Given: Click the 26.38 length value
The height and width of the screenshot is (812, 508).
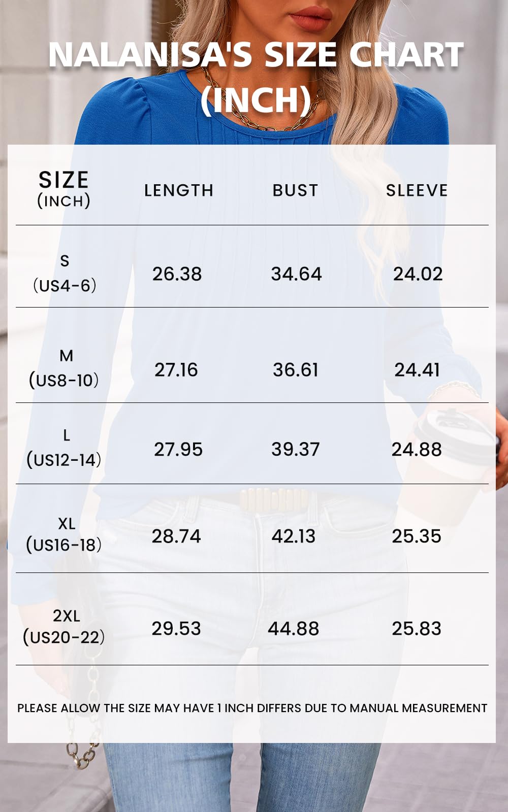Looking at the screenshot, I should tap(177, 274).
